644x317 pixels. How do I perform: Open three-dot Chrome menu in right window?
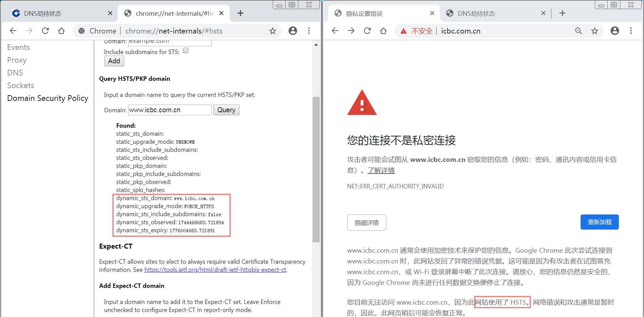pyautogui.click(x=631, y=31)
